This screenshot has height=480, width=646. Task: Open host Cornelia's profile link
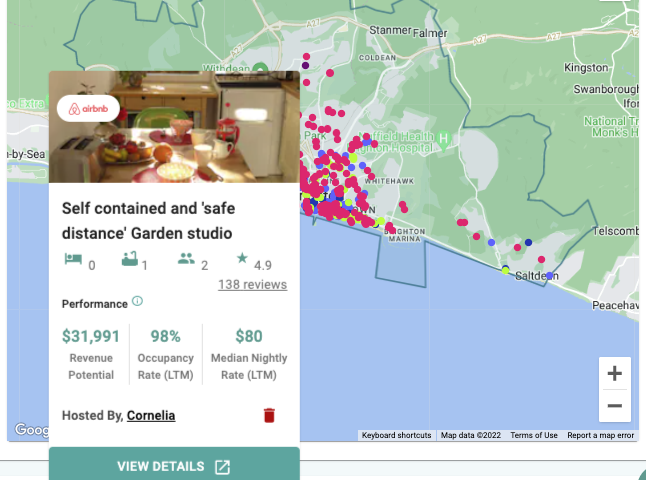[x=151, y=415]
